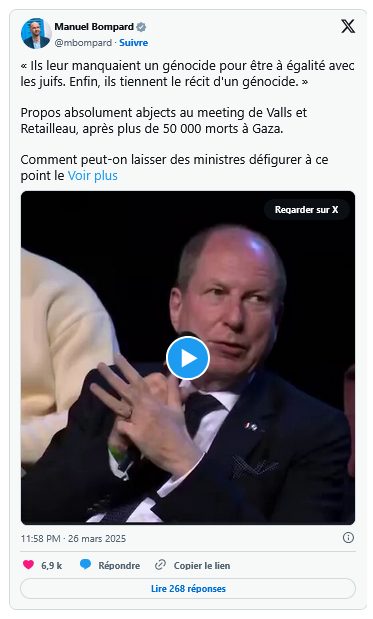Click Copier le lien text
Image resolution: width=373 pixels, height=619 pixels.
pyautogui.click(x=202, y=566)
